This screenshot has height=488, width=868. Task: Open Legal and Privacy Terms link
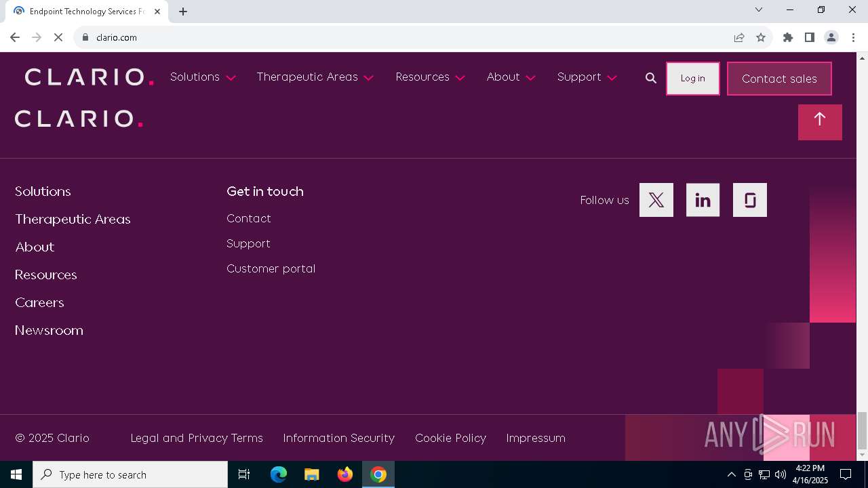click(x=197, y=438)
